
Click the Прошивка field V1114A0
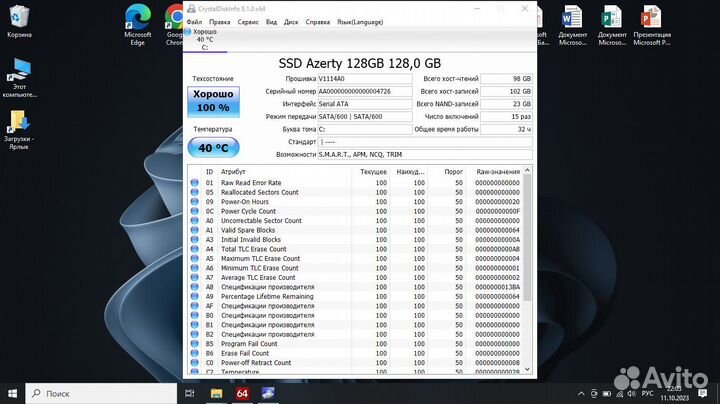pyautogui.click(x=365, y=79)
